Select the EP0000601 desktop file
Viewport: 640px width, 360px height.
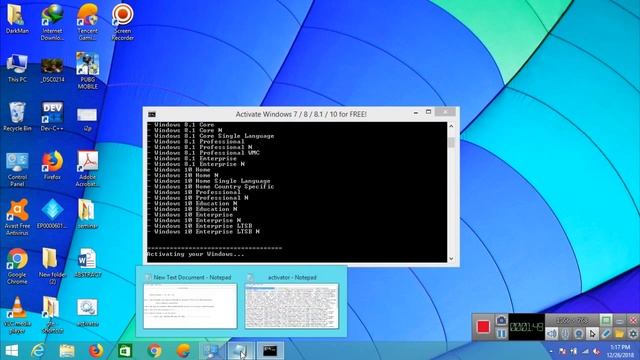pyautogui.click(x=52, y=214)
